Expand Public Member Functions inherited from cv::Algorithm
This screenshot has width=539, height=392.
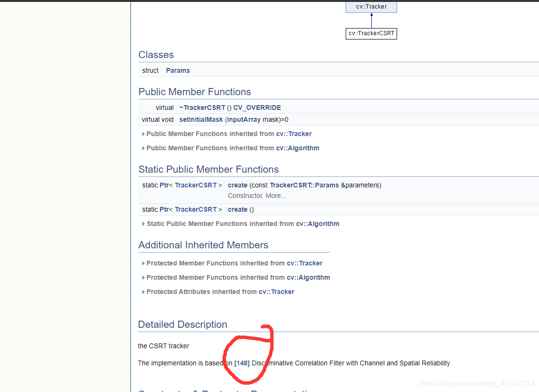(143, 148)
